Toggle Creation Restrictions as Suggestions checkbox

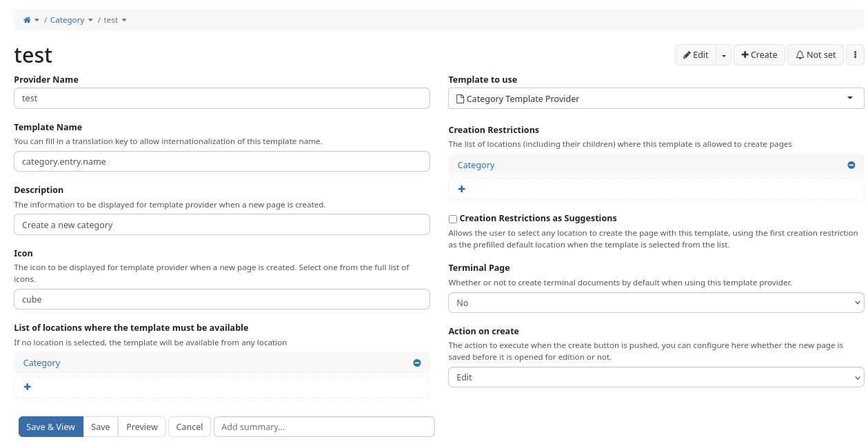pos(453,219)
